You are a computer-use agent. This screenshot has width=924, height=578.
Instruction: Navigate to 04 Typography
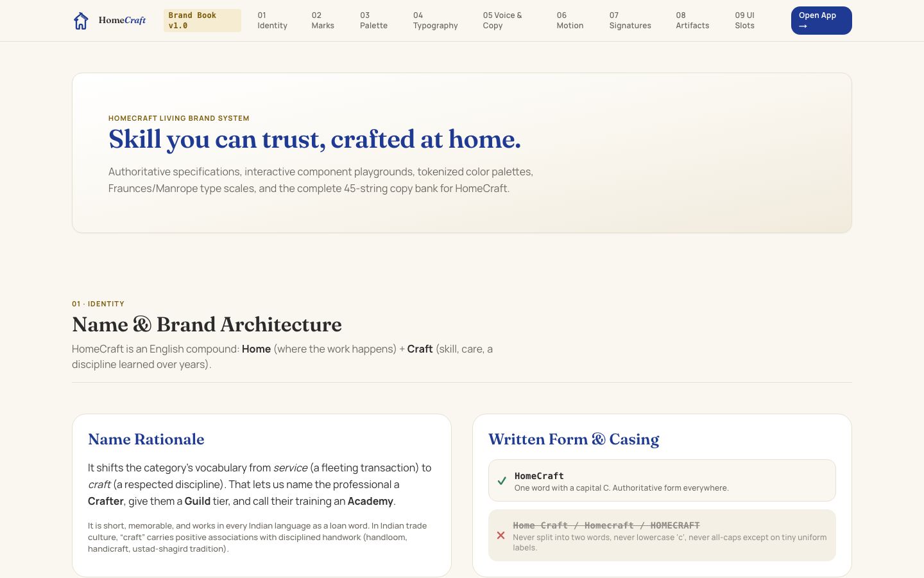[436, 21]
